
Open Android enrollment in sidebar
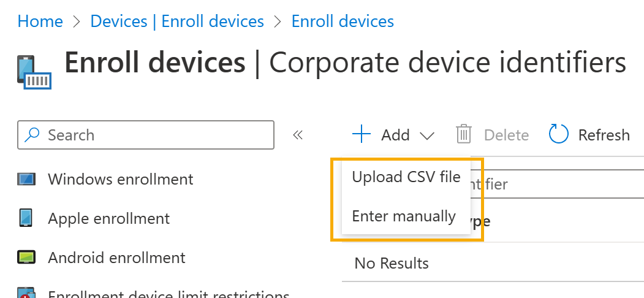click(x=116, y=258)
